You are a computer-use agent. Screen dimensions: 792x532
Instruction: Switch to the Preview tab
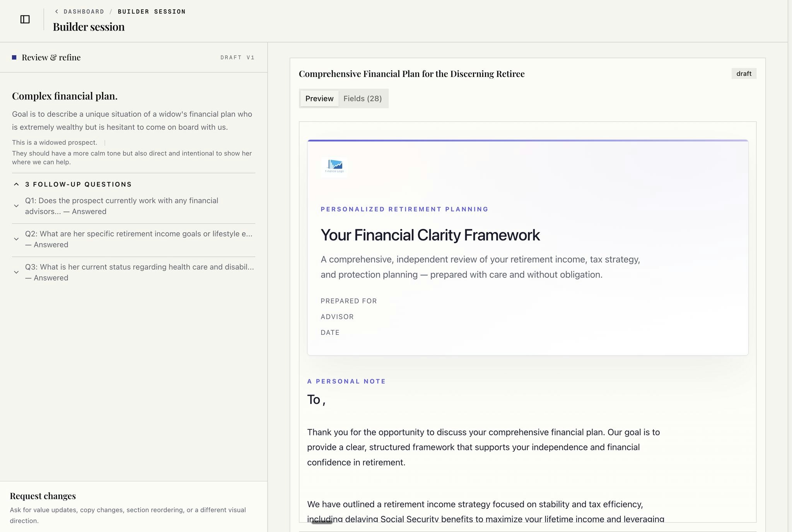pyautogui.click(x=319, y=99)
